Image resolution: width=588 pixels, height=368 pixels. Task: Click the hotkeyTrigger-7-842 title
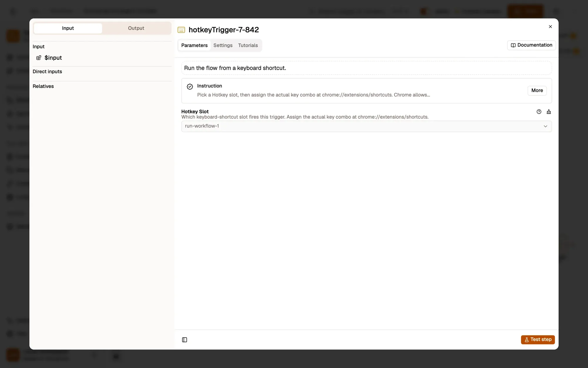coord(224,30)
